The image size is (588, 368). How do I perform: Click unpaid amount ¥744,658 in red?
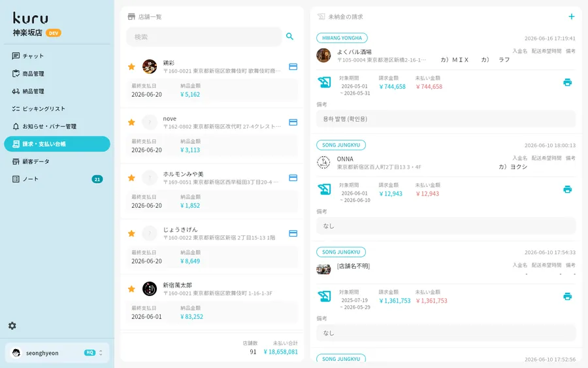[429, 87]
